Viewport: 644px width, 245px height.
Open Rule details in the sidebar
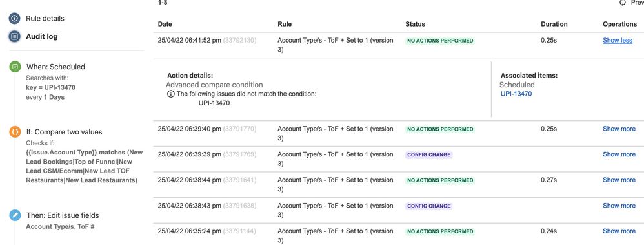45,19
